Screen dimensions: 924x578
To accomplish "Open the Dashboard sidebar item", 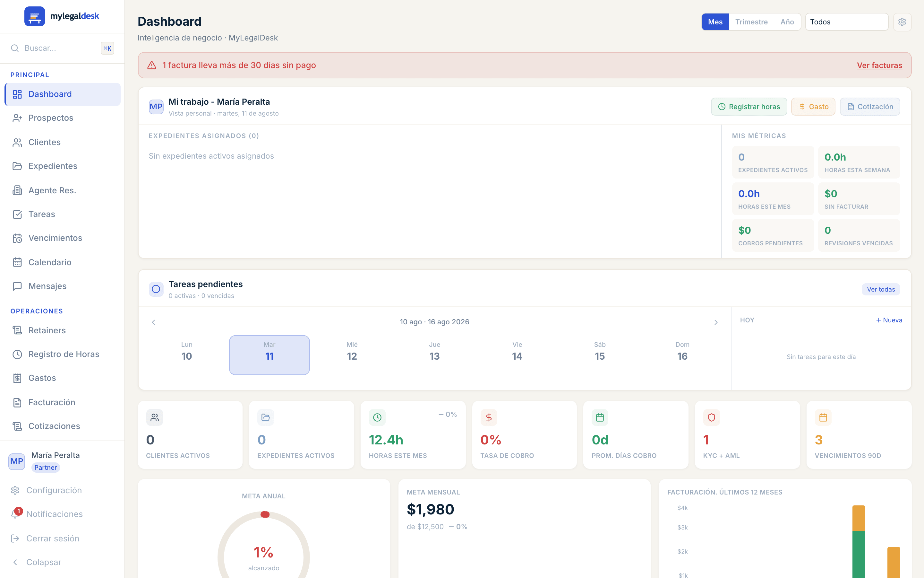I will coord(63,94).
